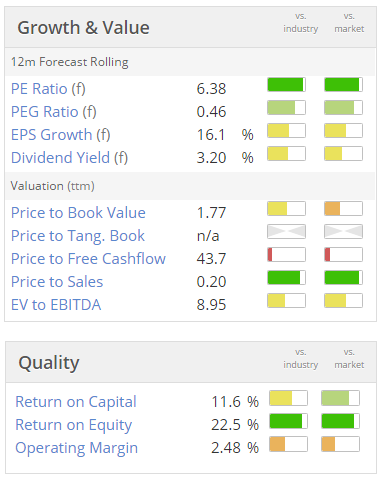The height and width of the screenshot is (479, 384).
Task: Open the Price to Sales link
Action: point(57,282)
